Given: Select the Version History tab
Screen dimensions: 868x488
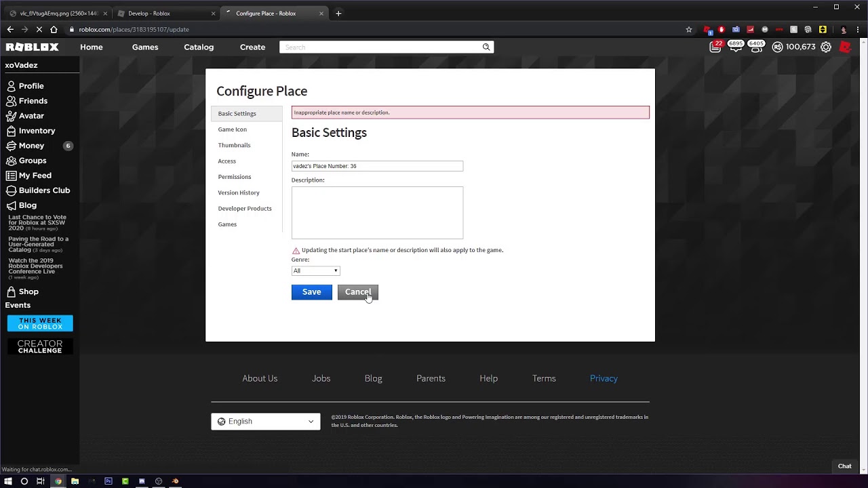Looking at the screenshot, I should pos(239,192).
